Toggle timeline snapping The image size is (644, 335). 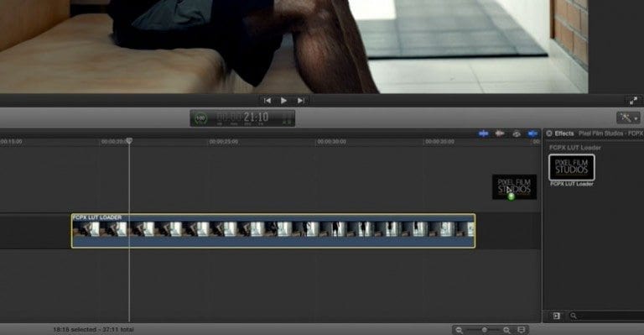tap(532, 133)
